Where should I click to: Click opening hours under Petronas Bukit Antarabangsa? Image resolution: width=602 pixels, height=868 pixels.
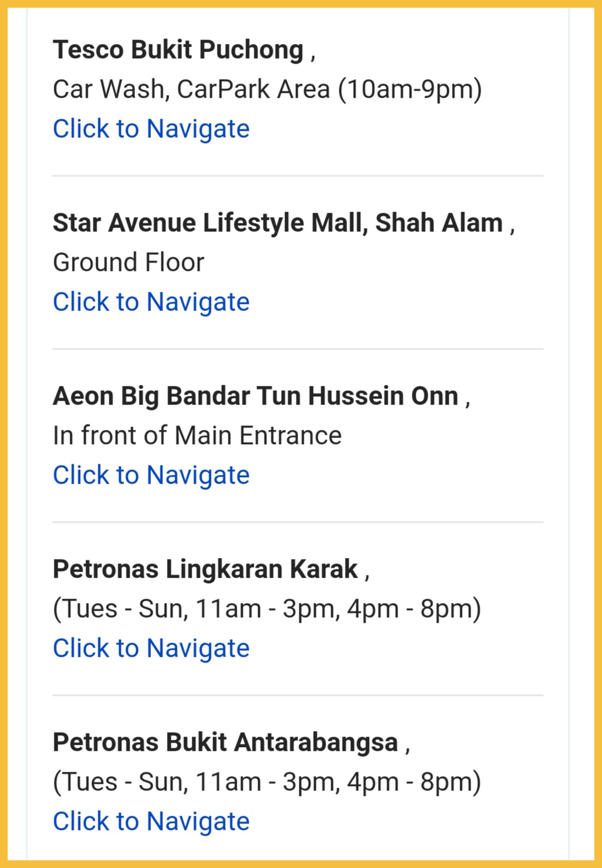click(x=267, y=782)
